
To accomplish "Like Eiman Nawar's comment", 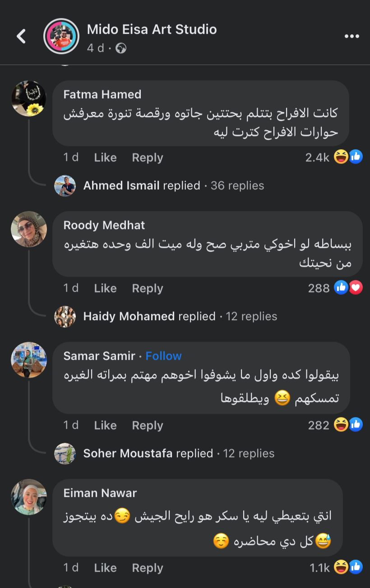I will (x=105, y=568).
